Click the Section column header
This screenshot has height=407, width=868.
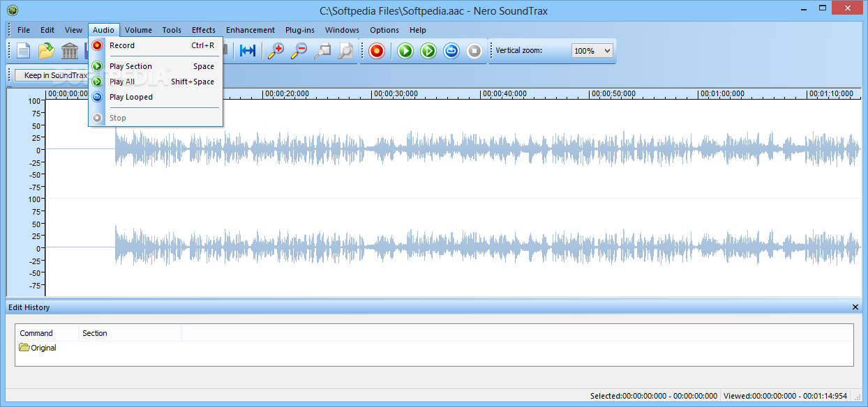click(130, 333)
